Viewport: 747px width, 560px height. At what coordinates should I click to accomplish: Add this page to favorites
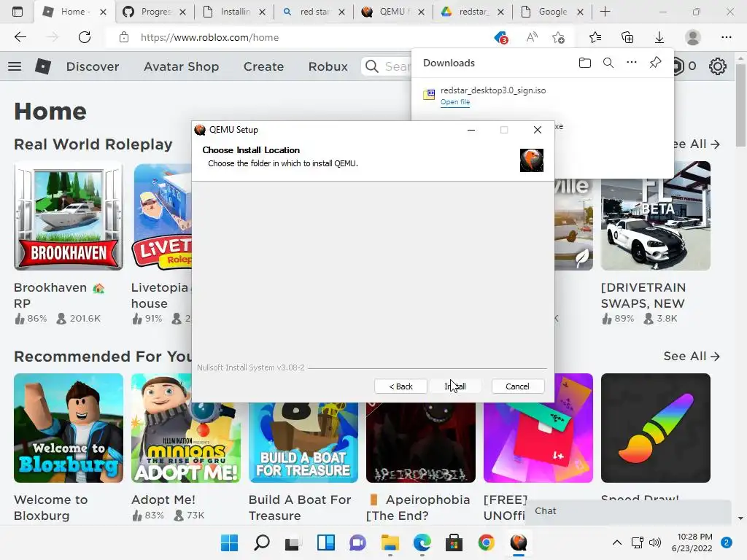tap(558, 37)
